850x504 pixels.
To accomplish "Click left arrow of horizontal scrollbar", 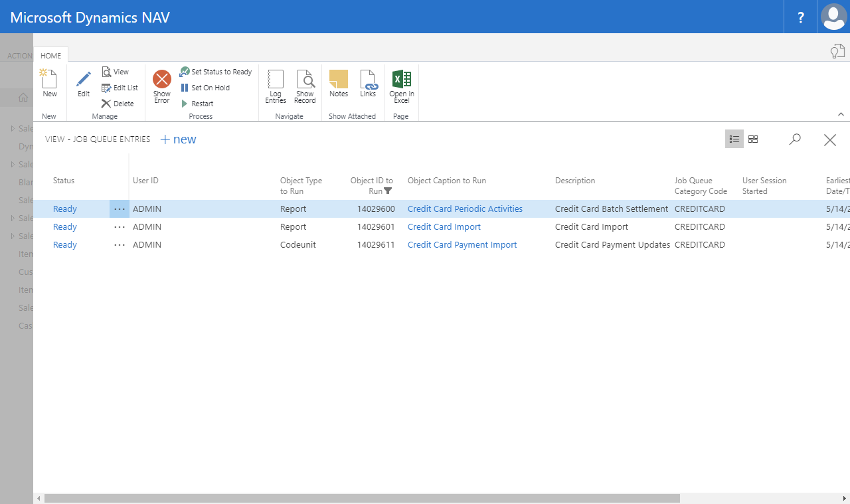I will tap(39, 498).
